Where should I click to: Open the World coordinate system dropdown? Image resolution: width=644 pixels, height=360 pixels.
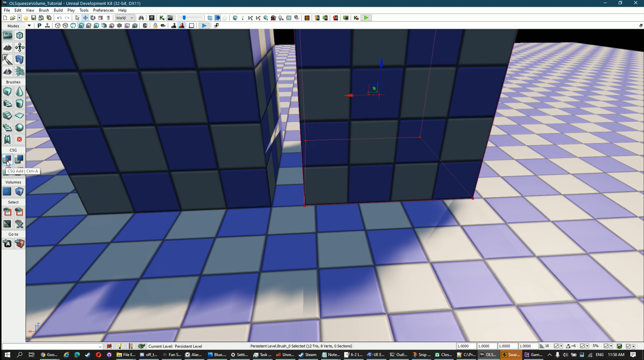[x=125, y=18]
